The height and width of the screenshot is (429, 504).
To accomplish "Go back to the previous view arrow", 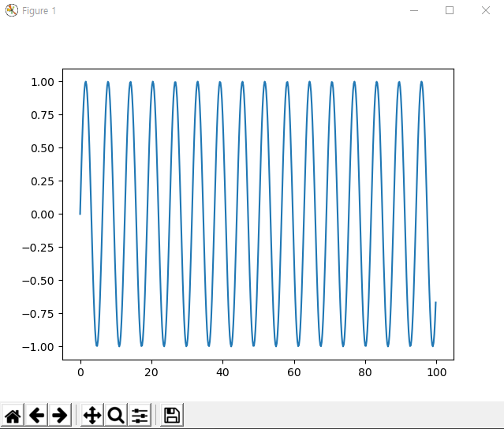I will pyautogui.click(x=36, y=416).
